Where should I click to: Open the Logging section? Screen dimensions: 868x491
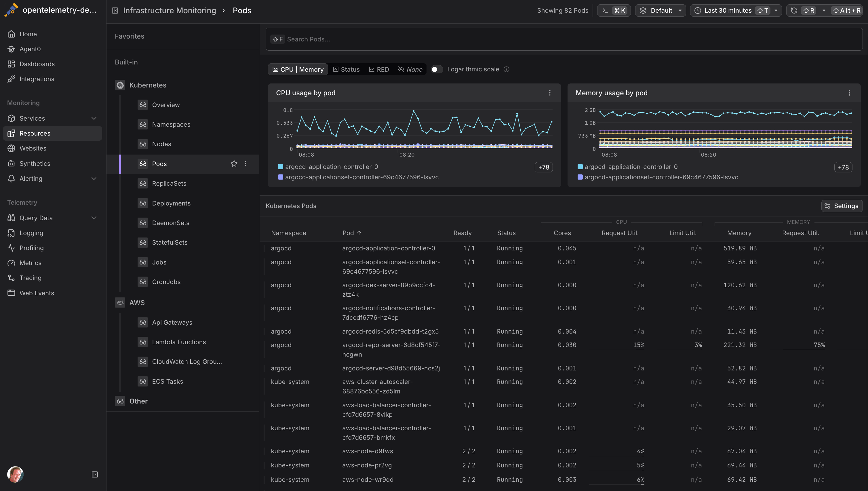(x=52, y=233)
